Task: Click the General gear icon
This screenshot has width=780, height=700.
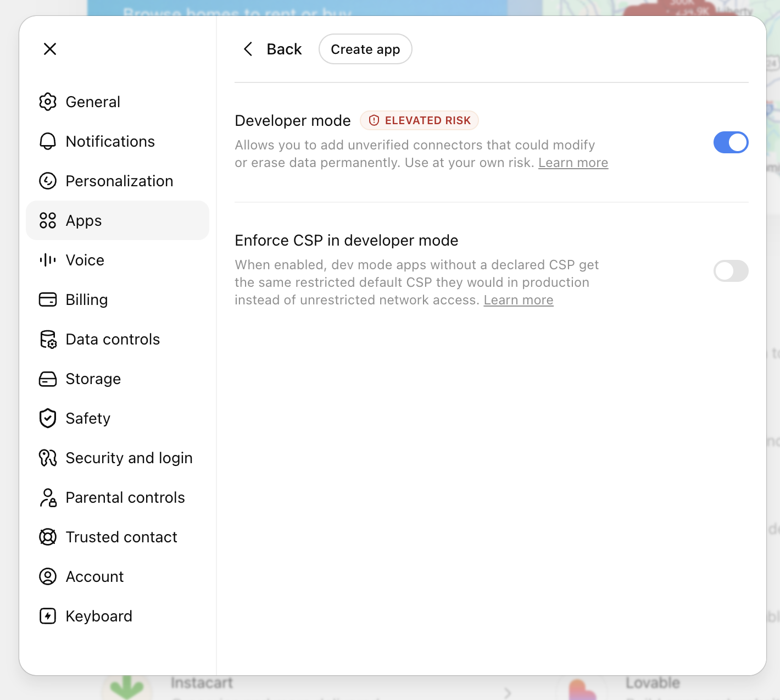Action: [x=48, y=102]
